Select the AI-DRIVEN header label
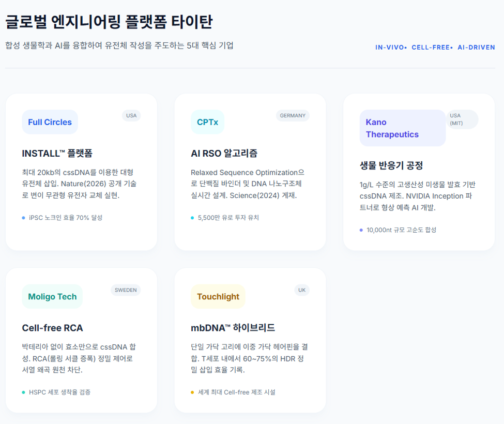 (477, 47)
